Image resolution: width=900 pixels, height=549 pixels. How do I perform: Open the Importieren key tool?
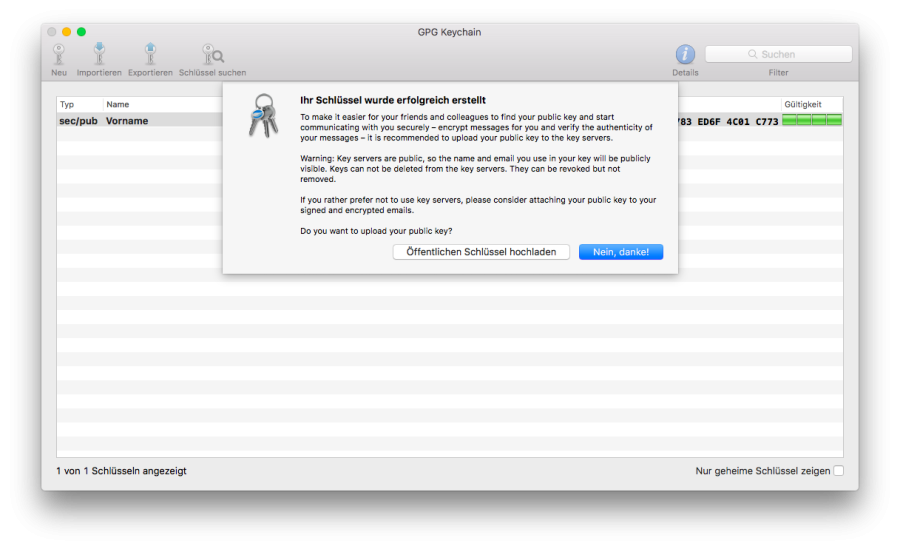[99, 55]
